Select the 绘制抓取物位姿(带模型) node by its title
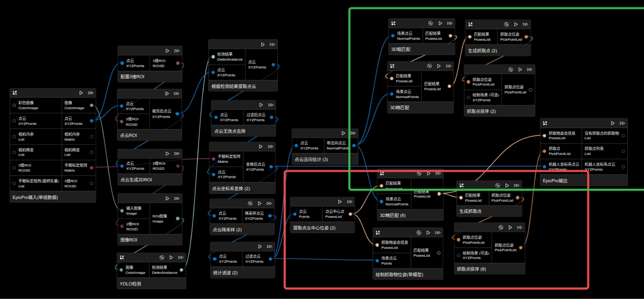Screen dimensions: 644x299 click(x=399, y=274)
